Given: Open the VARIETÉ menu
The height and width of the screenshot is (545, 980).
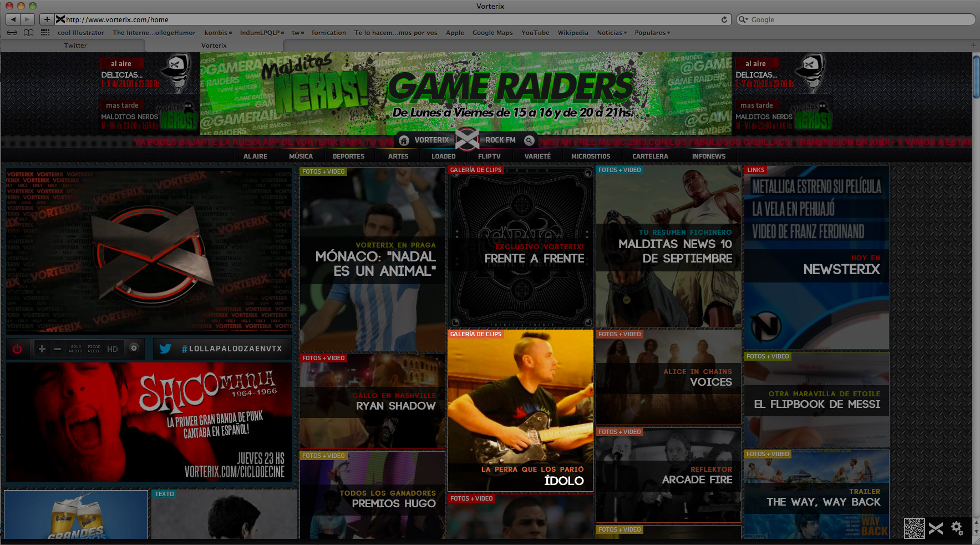Looking at the screenshot, I should pos(537,157).
